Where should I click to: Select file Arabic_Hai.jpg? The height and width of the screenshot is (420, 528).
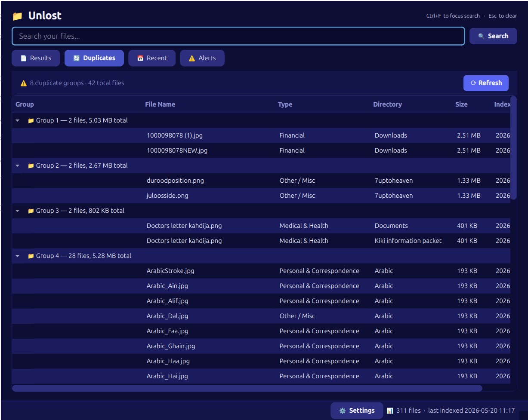[167, 376]
